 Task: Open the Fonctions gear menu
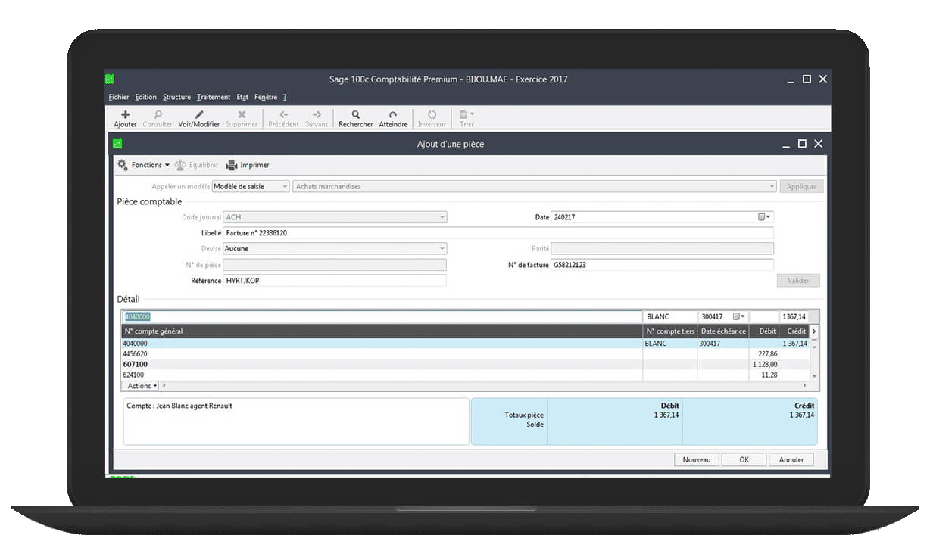click(x=123, y=165)
